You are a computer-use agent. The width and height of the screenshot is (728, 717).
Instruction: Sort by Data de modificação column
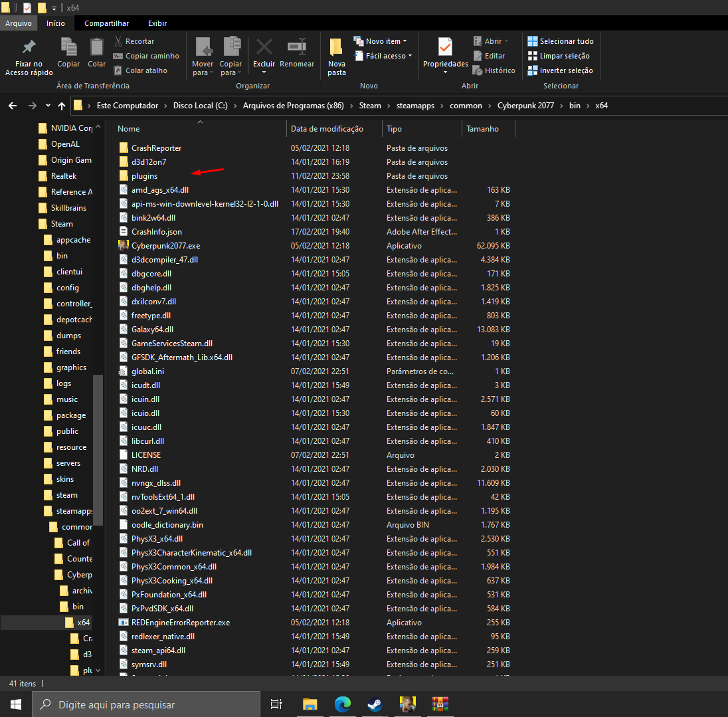coord(327,129)
